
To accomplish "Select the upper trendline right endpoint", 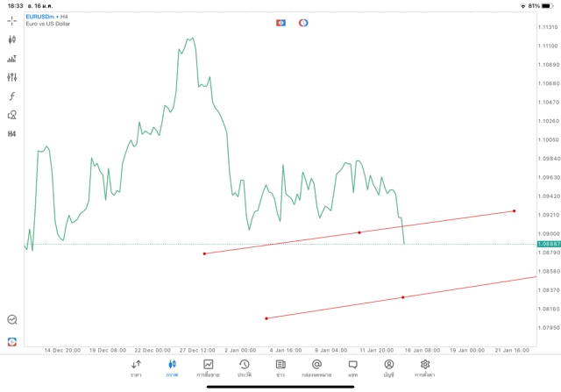I will pos(514,210).
